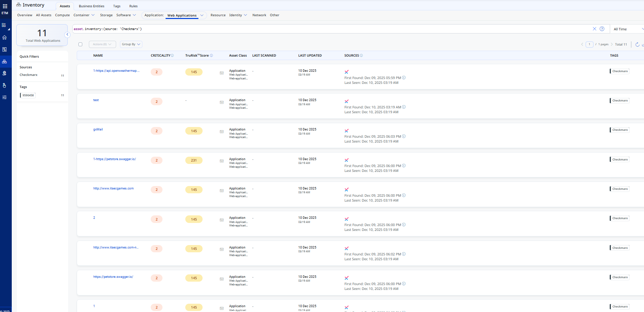Open the All Time range dropdown

tap(627, 29)
